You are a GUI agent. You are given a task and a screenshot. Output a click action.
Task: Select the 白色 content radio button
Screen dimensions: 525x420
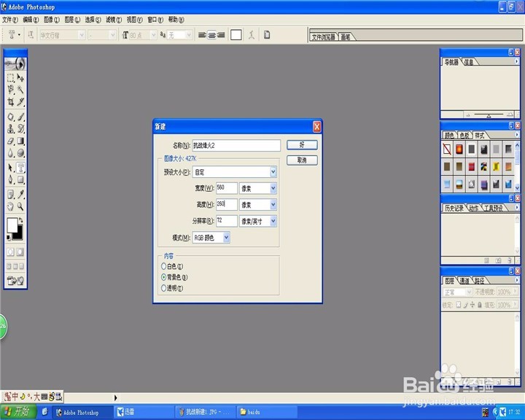(164, 266)
